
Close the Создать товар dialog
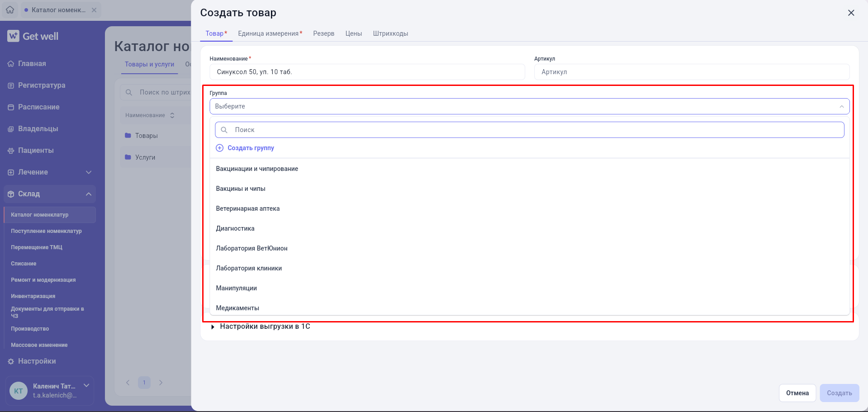coord(851,13)
